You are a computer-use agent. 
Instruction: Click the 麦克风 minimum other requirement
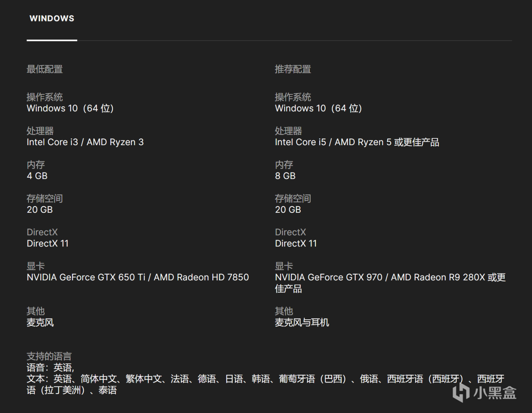click(40, 323)
